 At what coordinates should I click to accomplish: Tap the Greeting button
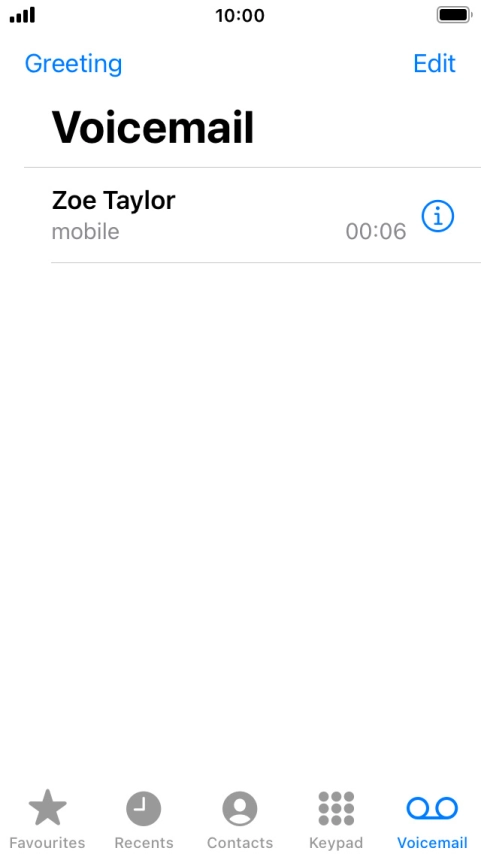pos(74,64)
